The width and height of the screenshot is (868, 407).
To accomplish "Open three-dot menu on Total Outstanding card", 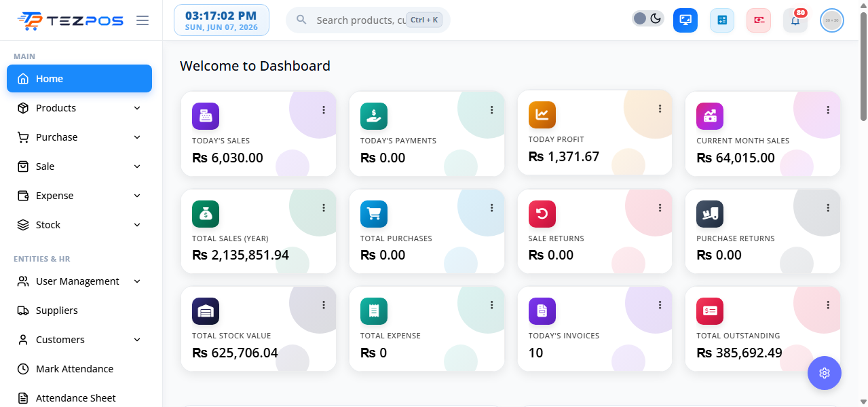I will click(x=828, y=305).
